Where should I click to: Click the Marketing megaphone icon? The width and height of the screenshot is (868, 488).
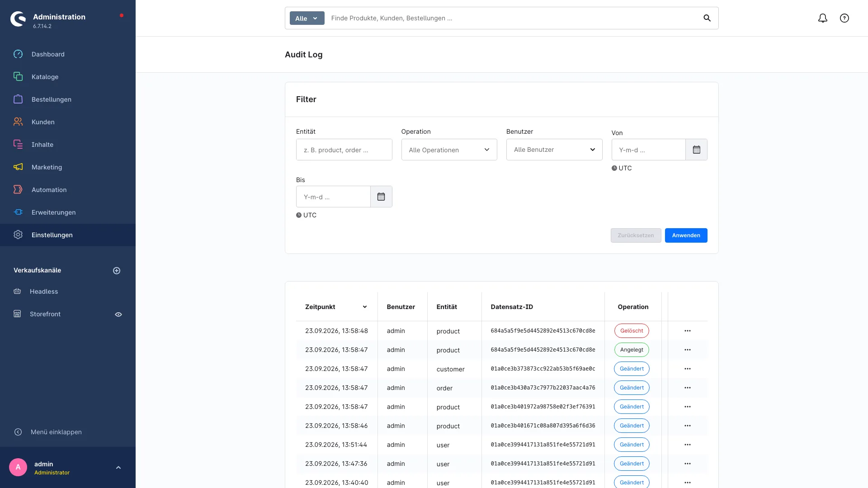pyautogui.click(x=18, y=167)
